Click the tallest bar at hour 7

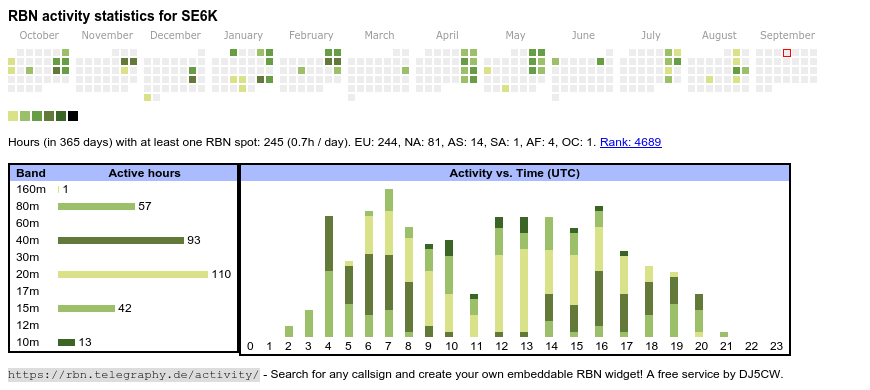click(x=389, y=263)
